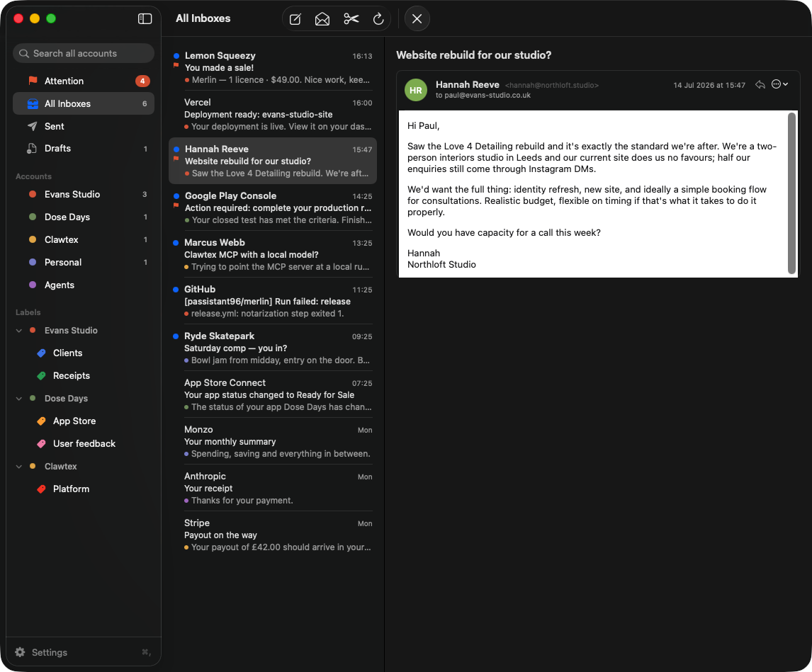
Task: Open the GitHub run failed email
Action: 273,302
